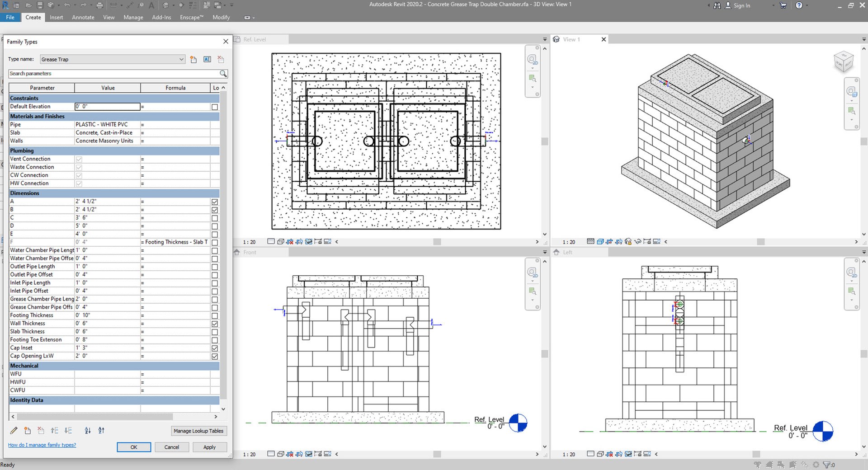Toggle lock checkbox for parameter A
Image resolution: width=868 pixels, height=470 pixels.
pos(215,202)
